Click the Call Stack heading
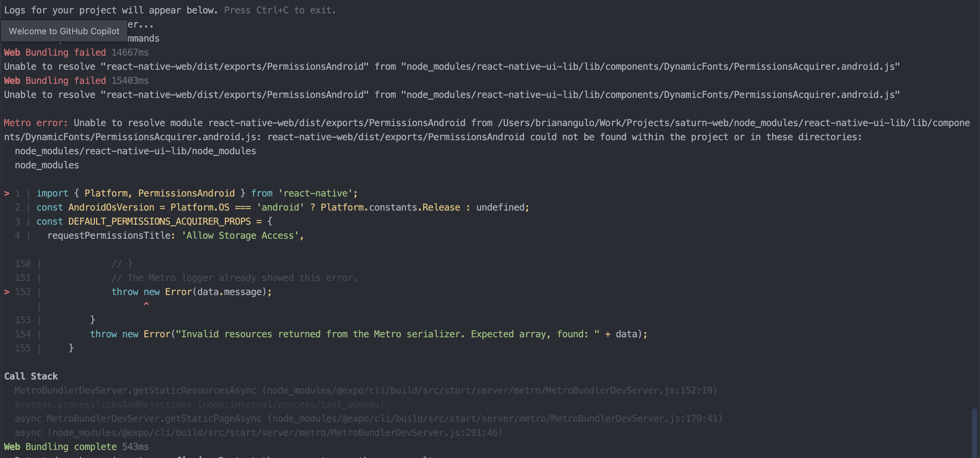The height and width of the screenshot is (458, 980). pos(31,376)
